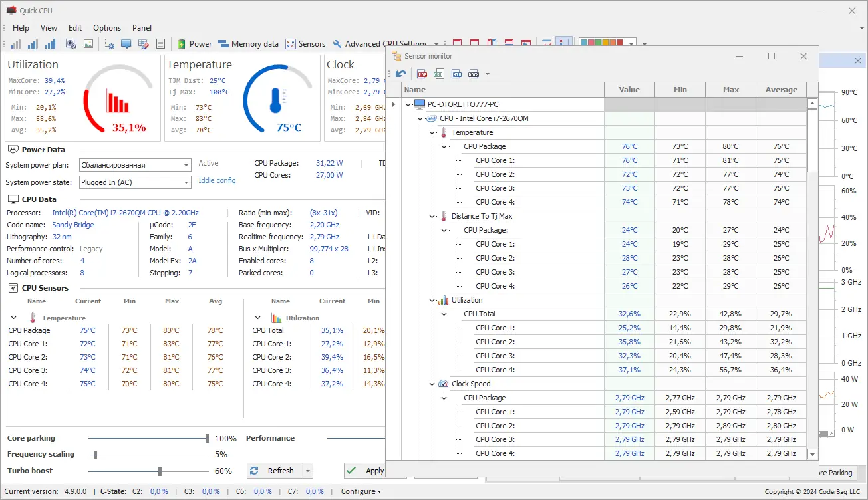
Task: Collapse the Clock Speed sensor group
Action: [x=432, y=384]
